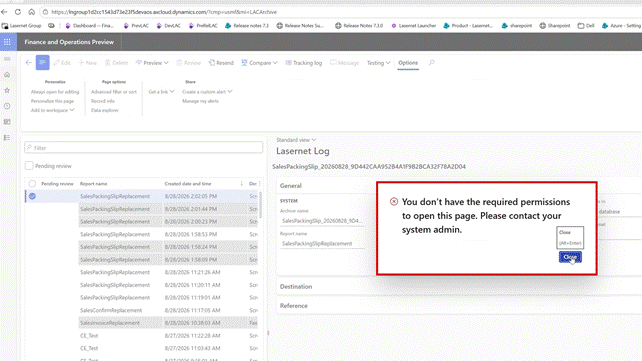Screen dimensions: 642x361
Task: Expand Create a custom alert dropdown
Action: (x=207, y=92)
